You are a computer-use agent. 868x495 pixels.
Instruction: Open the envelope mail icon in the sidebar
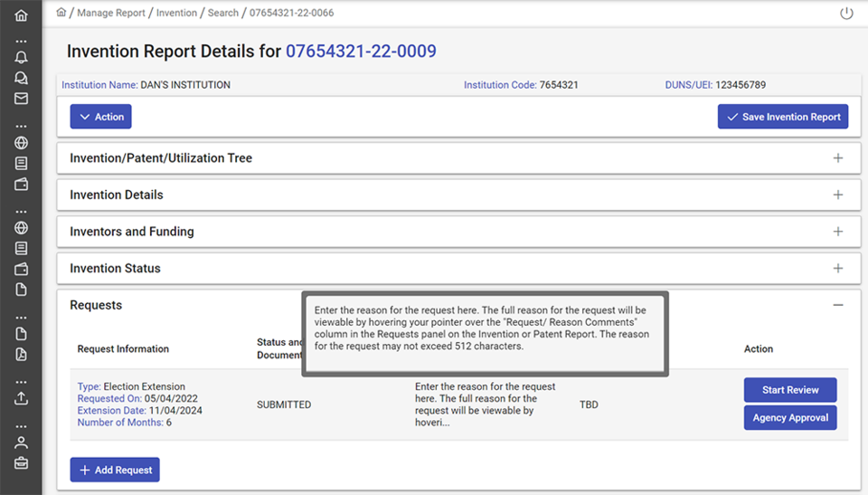[x=21, y=99]
